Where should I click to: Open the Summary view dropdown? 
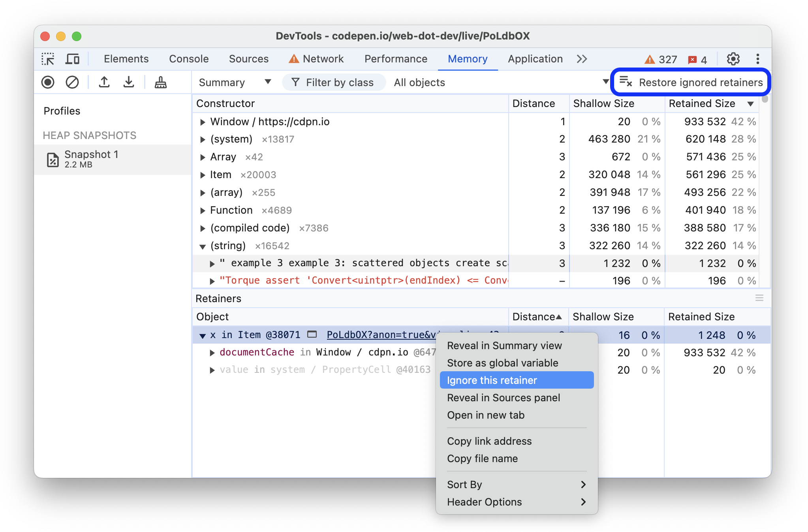(234, 83)
